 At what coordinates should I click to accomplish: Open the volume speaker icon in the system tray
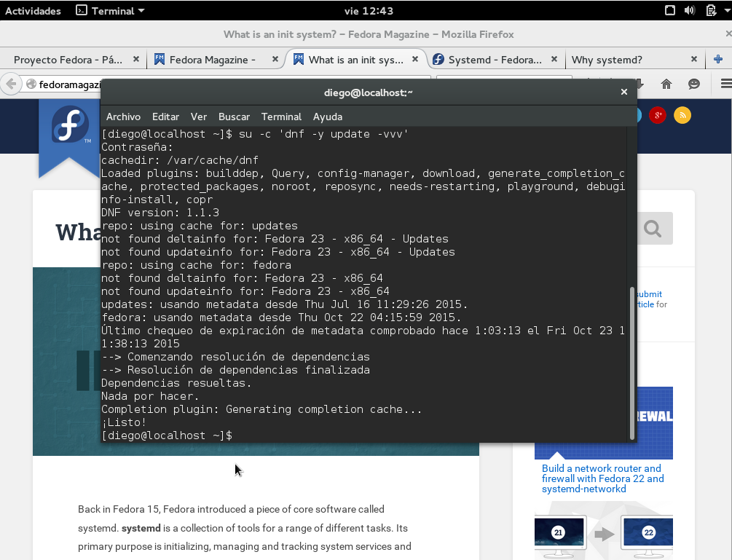pyautogui.click(x=690, y=10)
